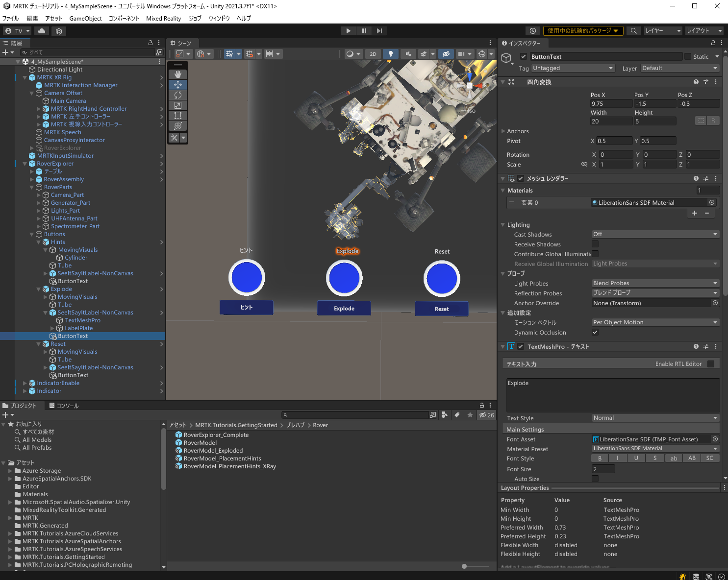Collapse the RoverParts tree node
Viewport: 728px width, 580px height.
(x=32, y=187)
